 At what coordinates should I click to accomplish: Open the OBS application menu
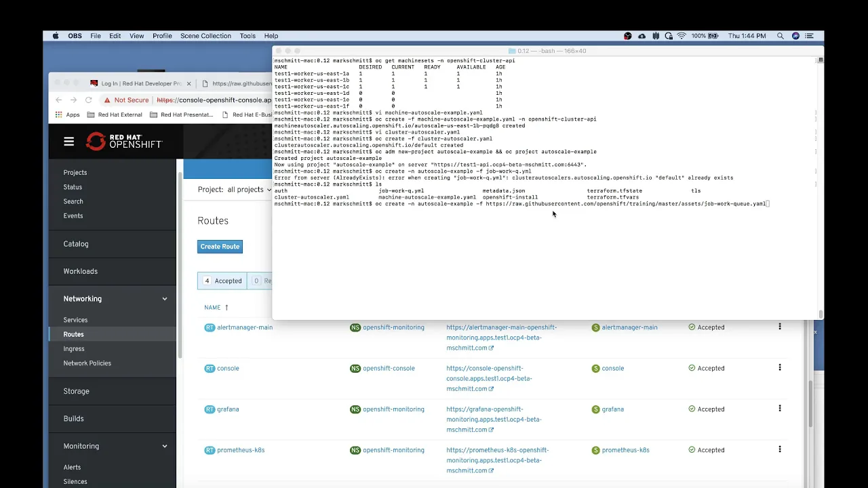pyautogui.click(x=75, y=36)
